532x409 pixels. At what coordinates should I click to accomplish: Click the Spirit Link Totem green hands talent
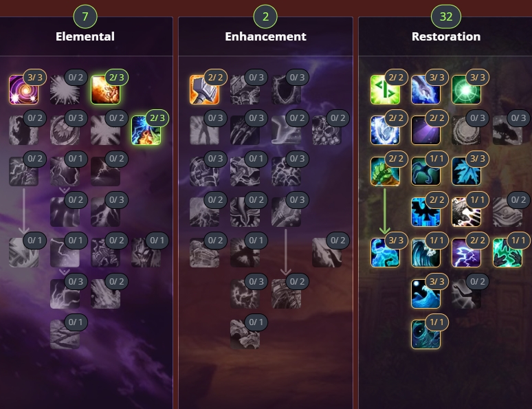click(x=507, y=253)
